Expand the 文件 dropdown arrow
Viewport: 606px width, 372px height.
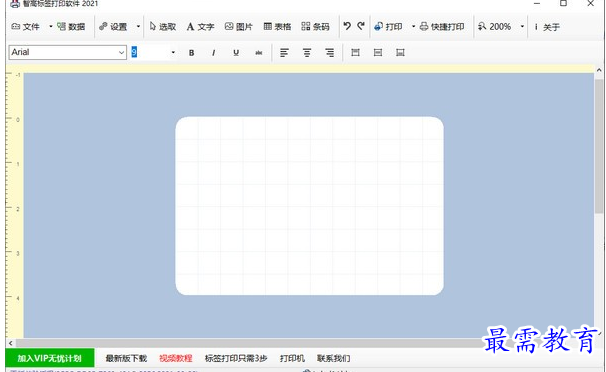point(51,27)
